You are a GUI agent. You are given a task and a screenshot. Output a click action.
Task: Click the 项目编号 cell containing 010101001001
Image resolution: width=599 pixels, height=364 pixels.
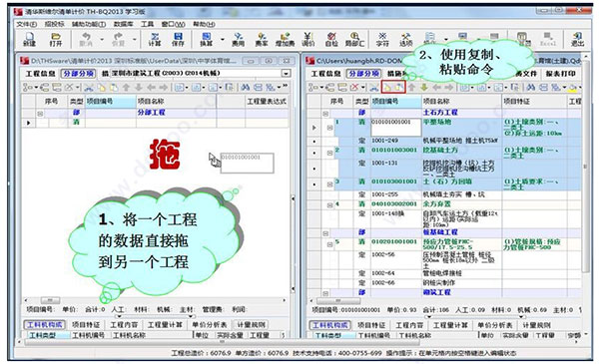click(396, 127)
